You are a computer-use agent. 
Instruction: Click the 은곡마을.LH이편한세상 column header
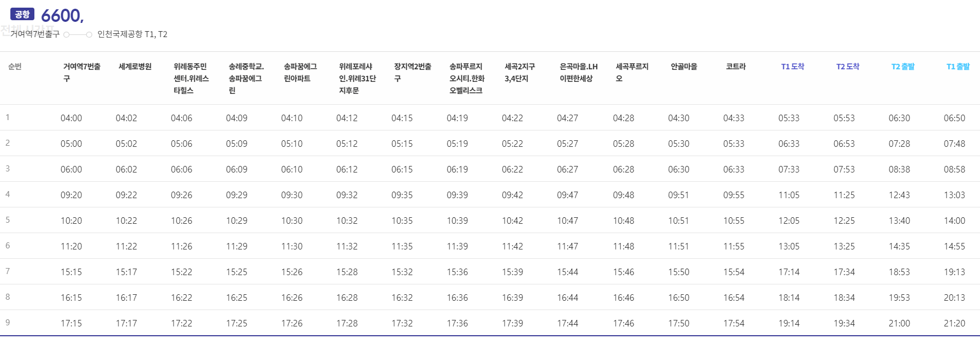[579, 73]
